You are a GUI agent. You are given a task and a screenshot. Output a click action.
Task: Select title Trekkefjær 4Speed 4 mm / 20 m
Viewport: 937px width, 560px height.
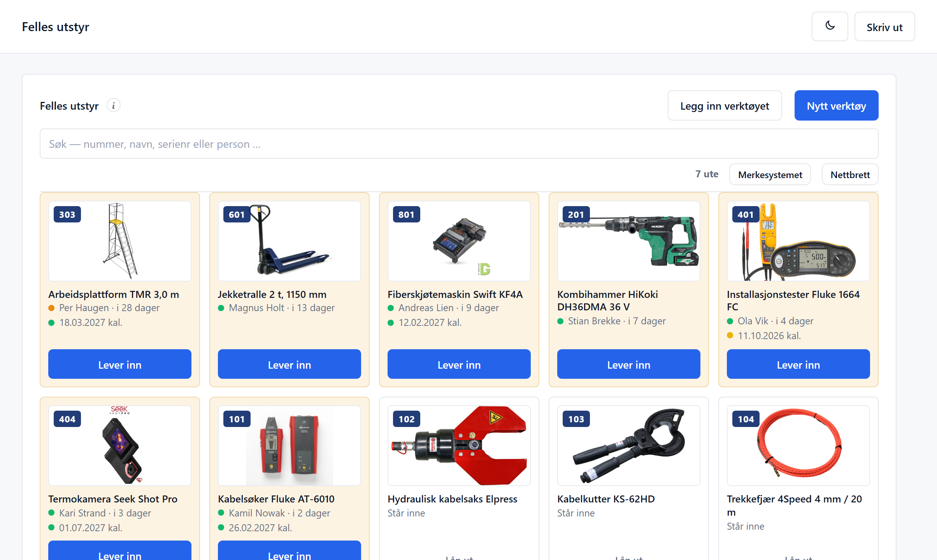[795, 505]
